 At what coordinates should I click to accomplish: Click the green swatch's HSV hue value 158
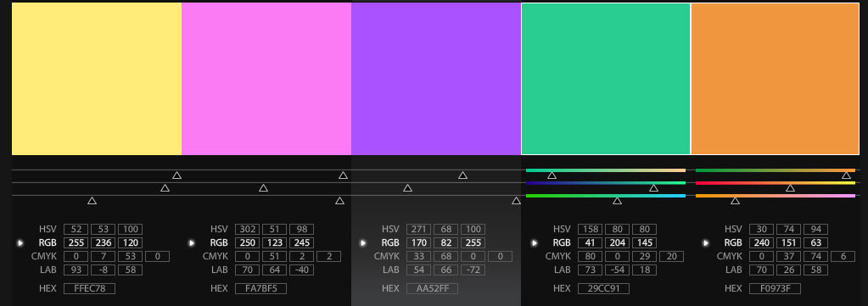tap(590, 229)
